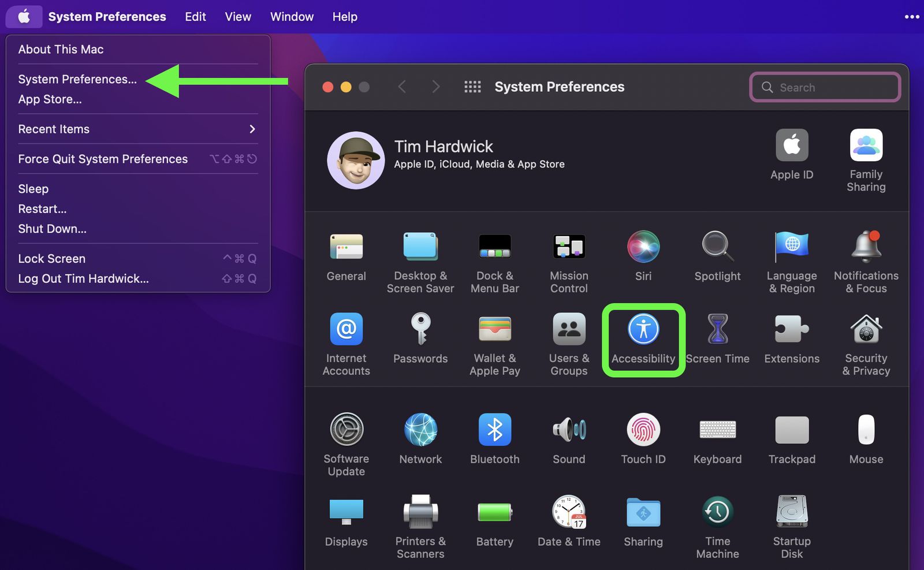The height and width of the screenshot is (570, 924).
Task: Expand the Recent Items submenu
Action: (137, 129)
